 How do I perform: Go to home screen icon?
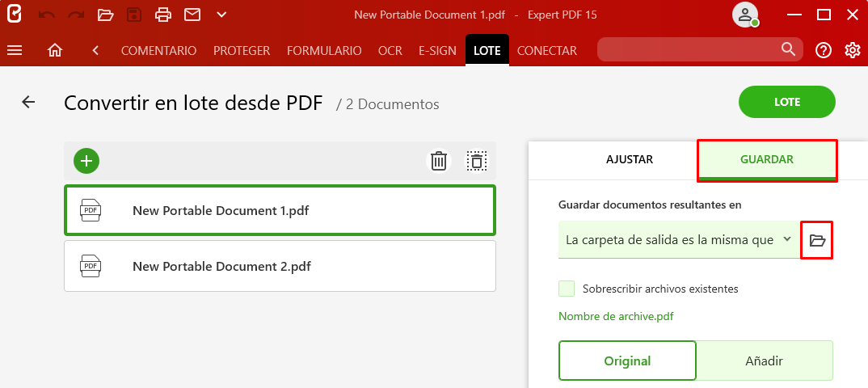pos(55,50)
